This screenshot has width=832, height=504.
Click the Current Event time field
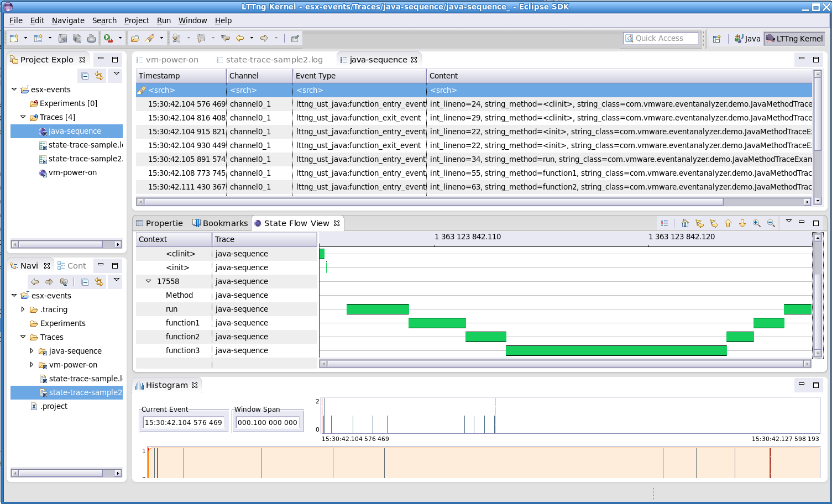tap(184, 423)
